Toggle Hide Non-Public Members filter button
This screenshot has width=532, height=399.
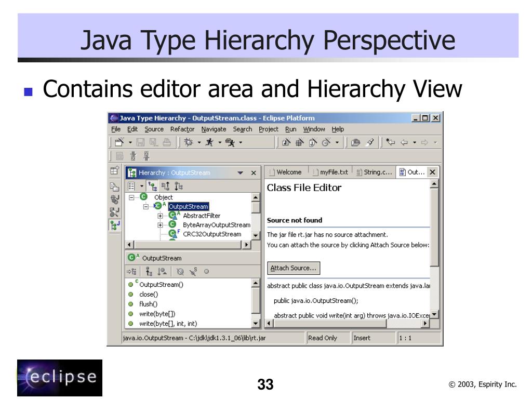[206, 271]
